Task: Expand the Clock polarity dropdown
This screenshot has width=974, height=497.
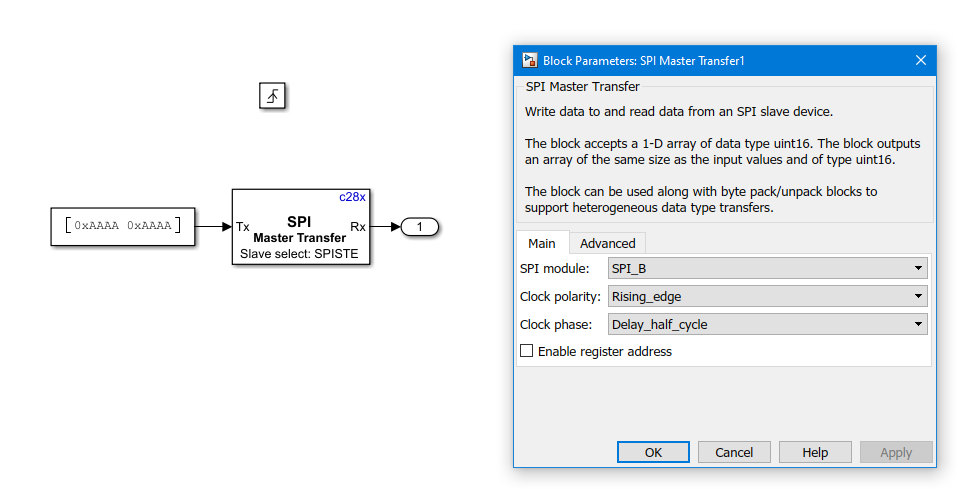Action: [x=767, y=296]
